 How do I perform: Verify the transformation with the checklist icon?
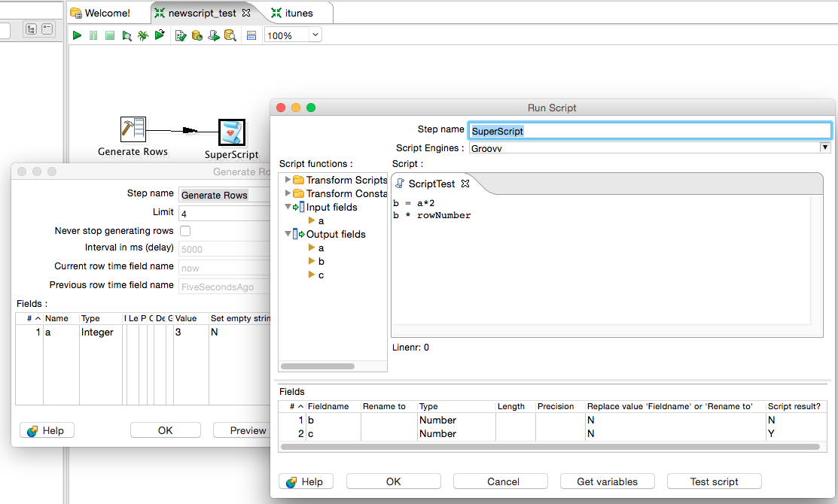(x=181, y=35)
